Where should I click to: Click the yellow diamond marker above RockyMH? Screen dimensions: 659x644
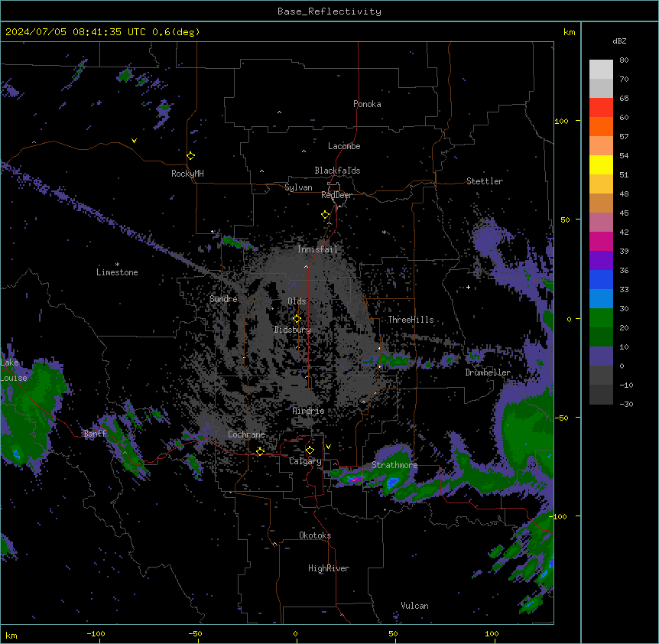pyautogui.click(x=190, y=156)
